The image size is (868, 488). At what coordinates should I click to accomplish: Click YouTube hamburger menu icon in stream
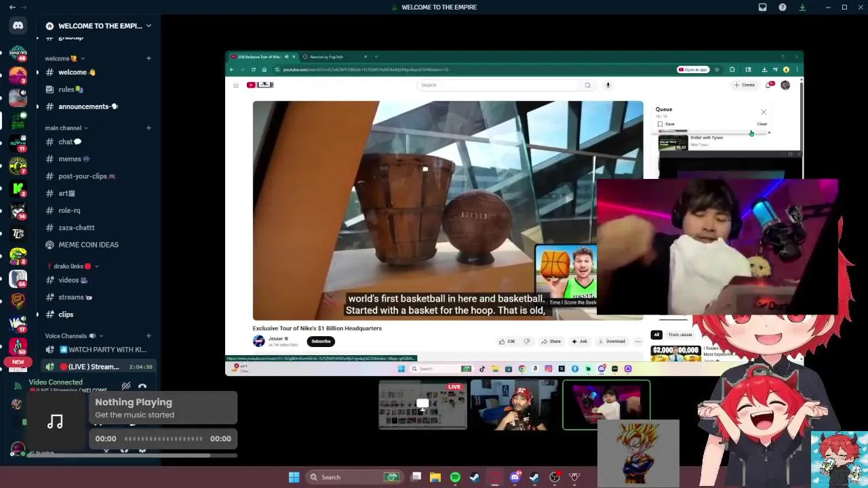click(x=236, y=85)
